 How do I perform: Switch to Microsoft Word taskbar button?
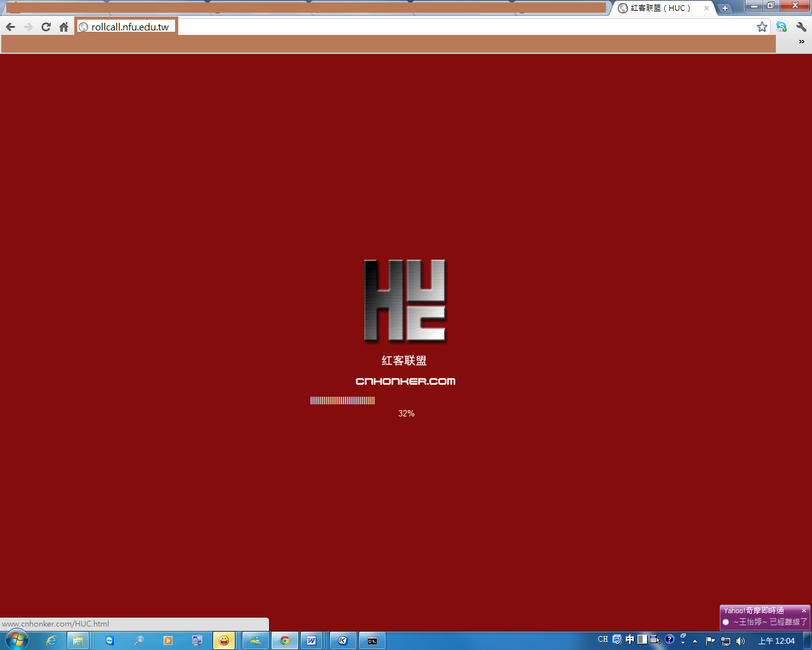coord(311,640)
